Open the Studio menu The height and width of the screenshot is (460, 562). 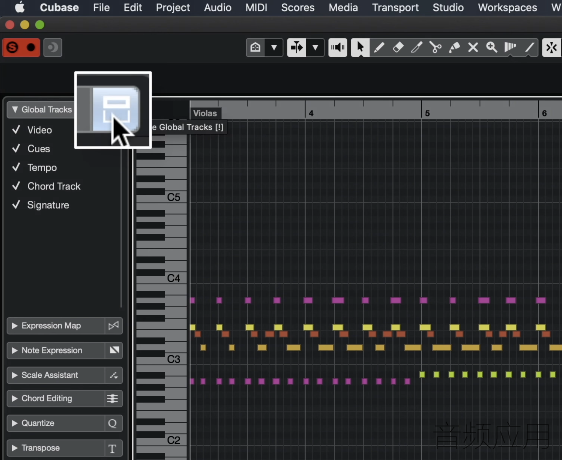[448, 8]
